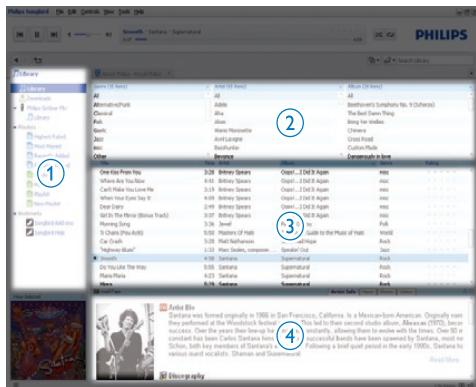Select the highlighted Library item in sidebar
The width and height of the screenshot is (476, 387).
48,89
